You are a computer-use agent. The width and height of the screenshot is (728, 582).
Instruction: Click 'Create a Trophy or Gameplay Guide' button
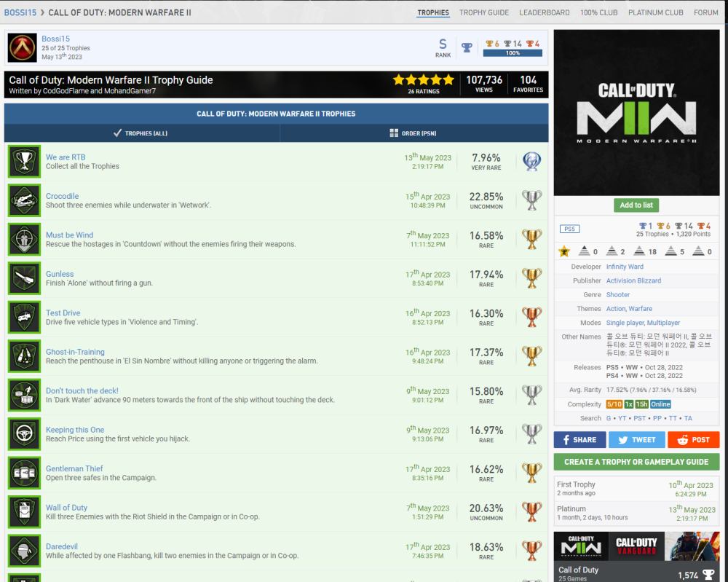(x=636, y=462)
